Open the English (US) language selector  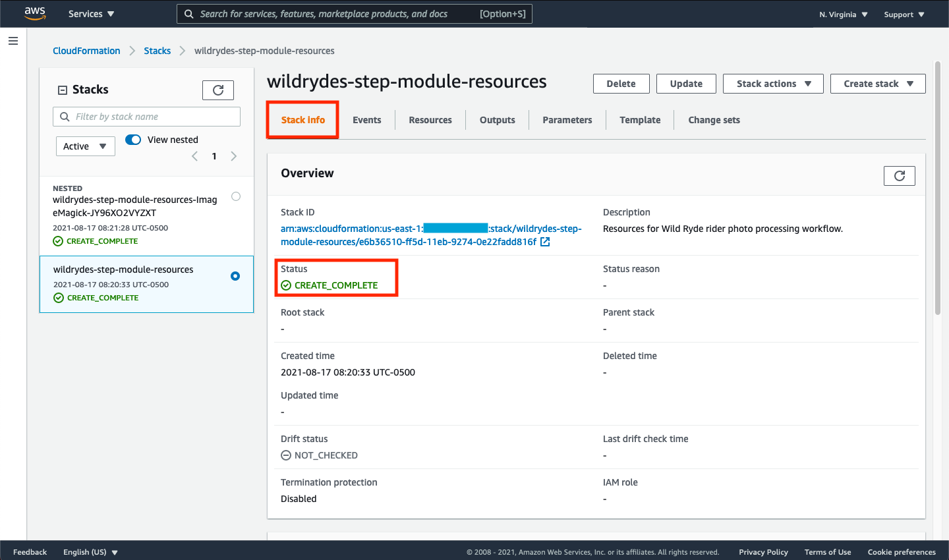90,552
